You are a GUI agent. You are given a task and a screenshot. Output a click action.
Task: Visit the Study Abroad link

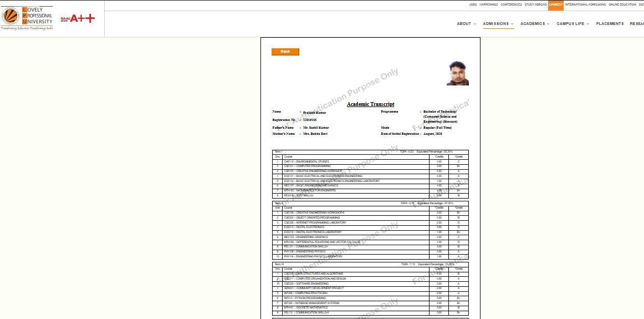[536, 4]
